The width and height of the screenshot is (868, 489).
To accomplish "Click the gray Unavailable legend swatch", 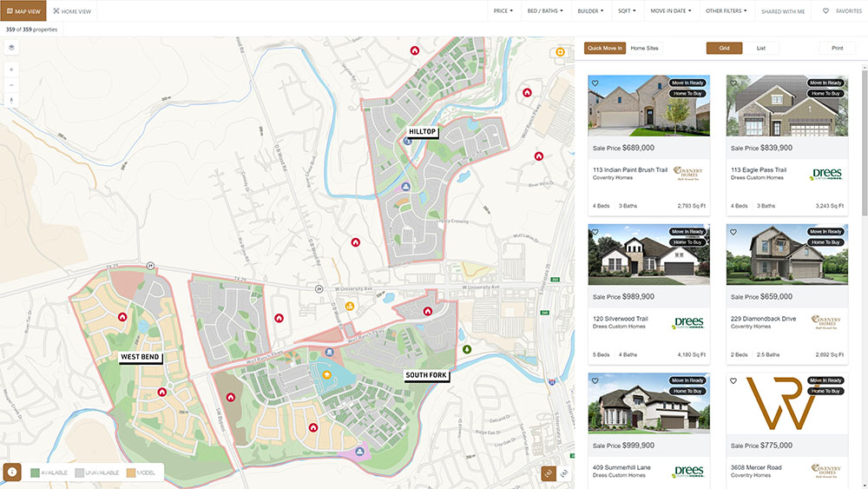I will (79, 473).
